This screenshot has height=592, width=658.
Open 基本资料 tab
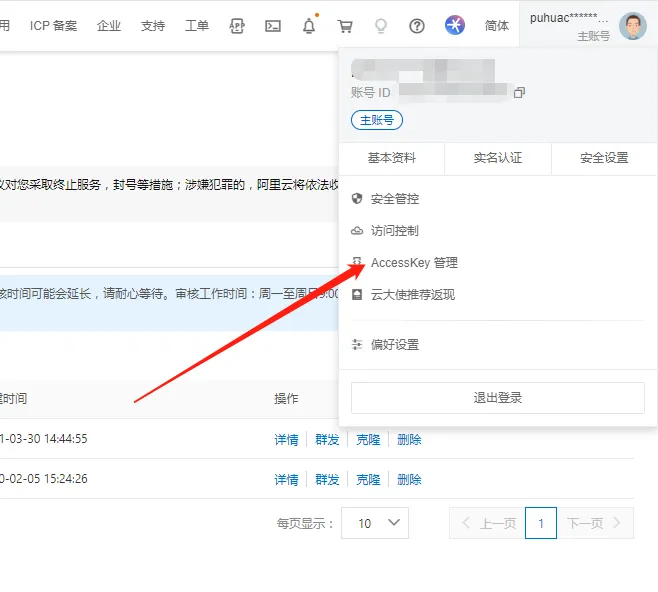tap(392, 158)
